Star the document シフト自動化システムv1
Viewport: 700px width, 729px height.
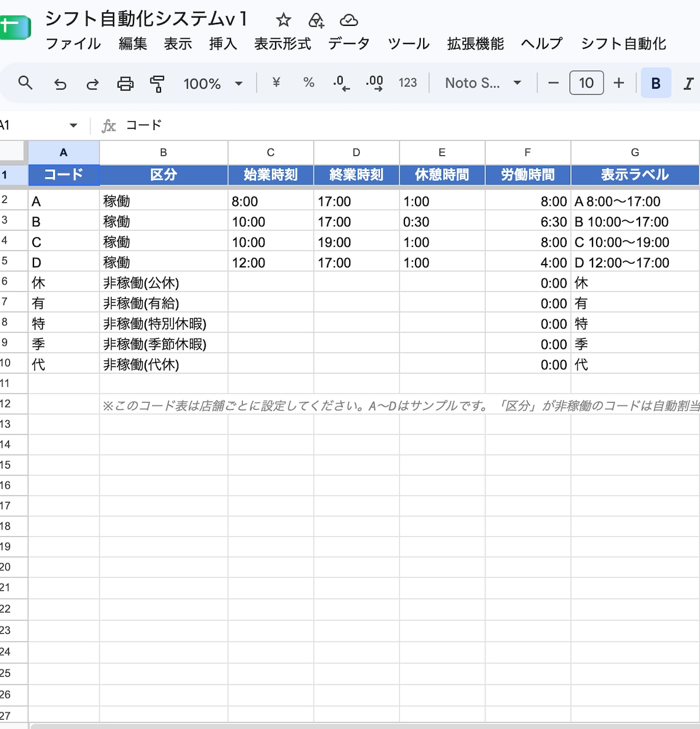283,21
